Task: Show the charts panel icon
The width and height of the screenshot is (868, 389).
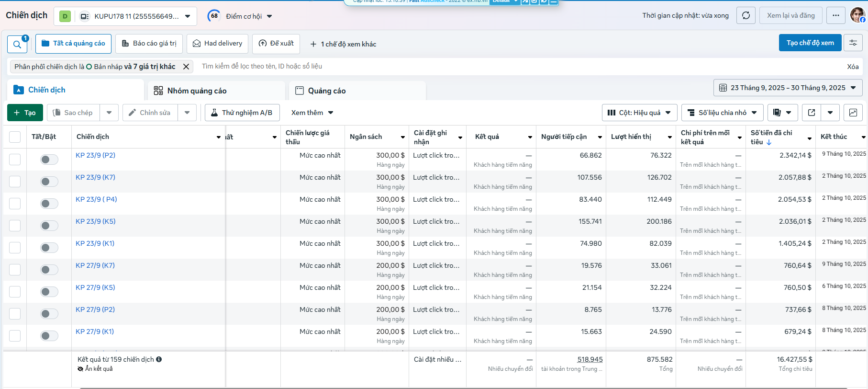Action: pyautogui.click(x=853, y=113)
